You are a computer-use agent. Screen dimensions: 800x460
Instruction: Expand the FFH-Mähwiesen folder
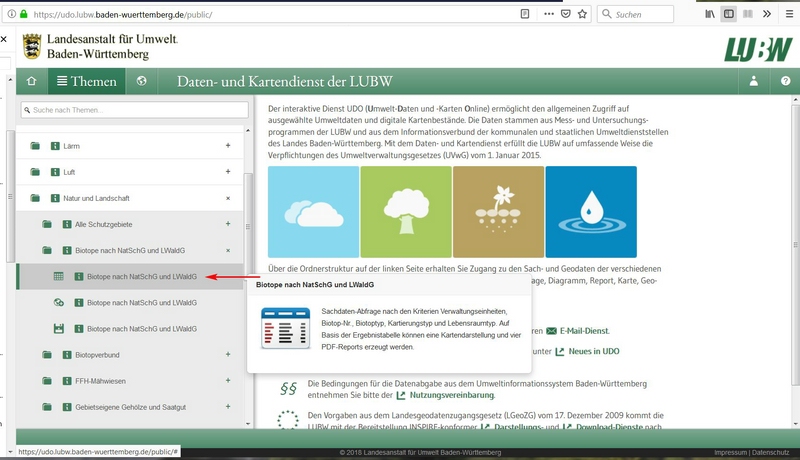228,381
